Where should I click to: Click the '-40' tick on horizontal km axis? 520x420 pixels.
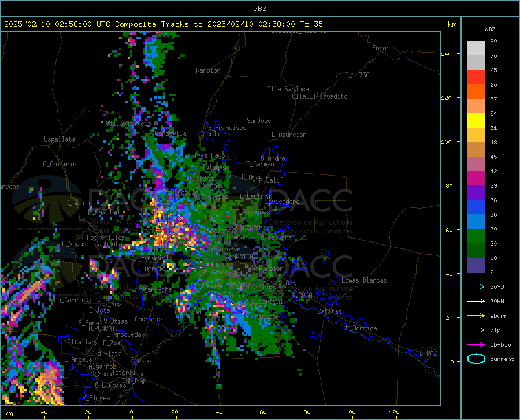[x=42, y=412]
